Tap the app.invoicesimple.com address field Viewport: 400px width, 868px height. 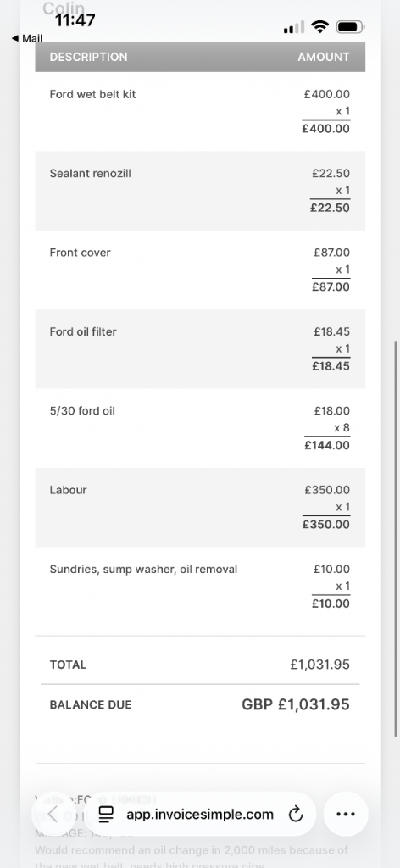200,814
